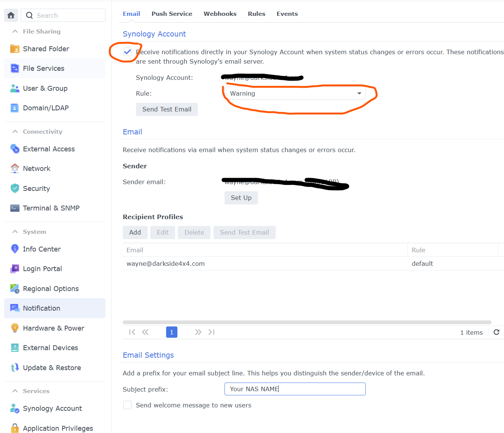Jump to first page of recipients
Image resolution: width=504 pixels, height=433 pixels.
pyautogui.click(x=132, y=332)
